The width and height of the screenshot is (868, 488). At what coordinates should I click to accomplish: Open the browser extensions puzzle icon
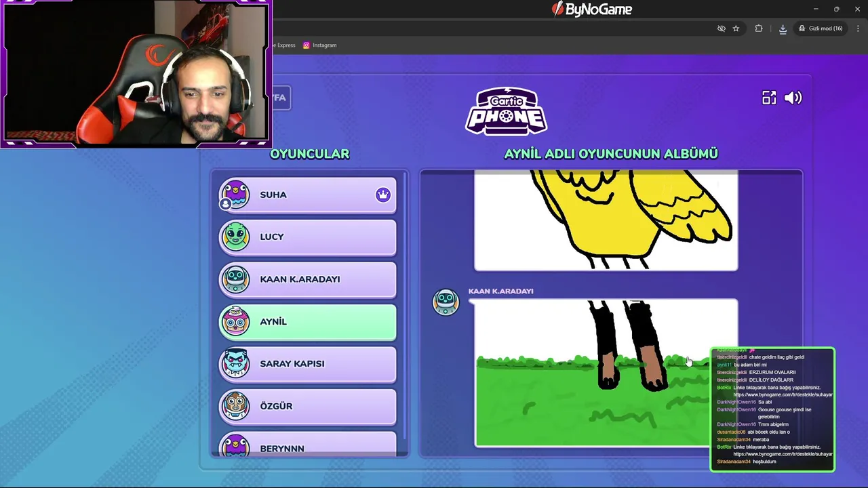click(x=759, y=28)
